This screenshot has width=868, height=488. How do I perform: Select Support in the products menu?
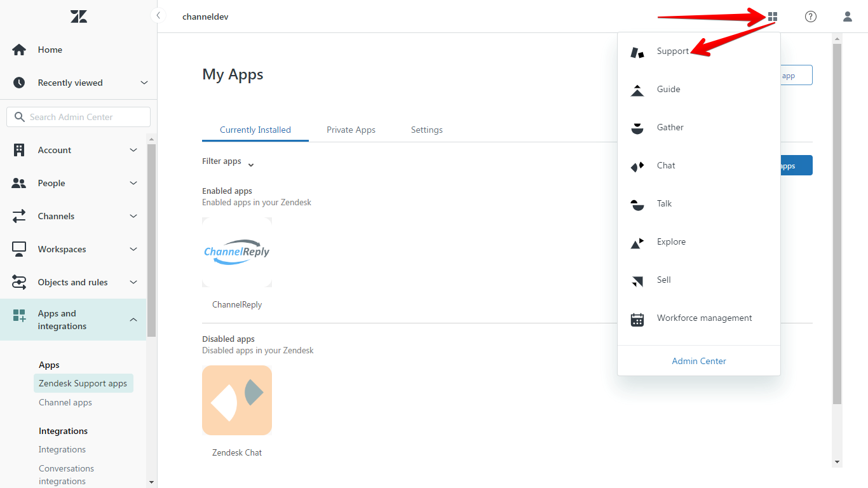pos(673,51)
